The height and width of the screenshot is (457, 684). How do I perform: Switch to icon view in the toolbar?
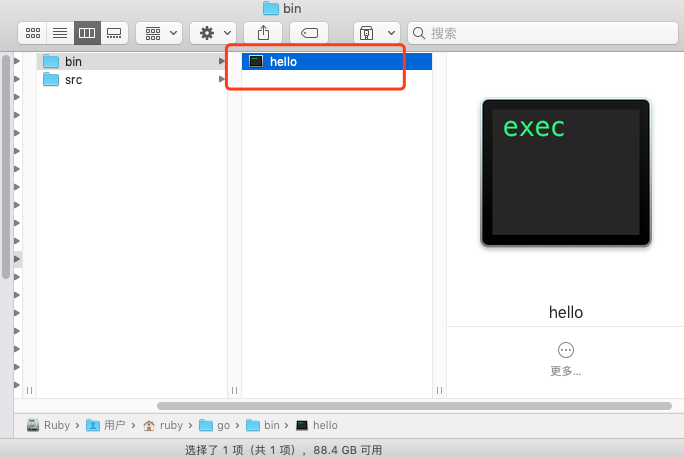pyautogui.click(x=32, y=33)
